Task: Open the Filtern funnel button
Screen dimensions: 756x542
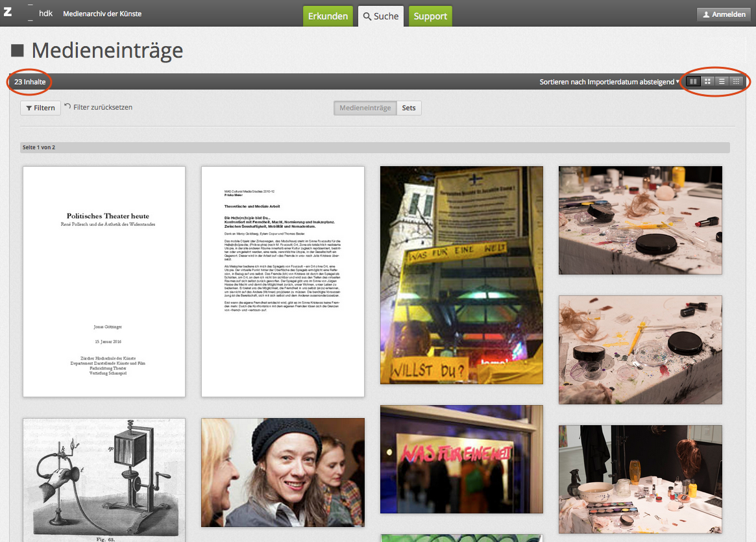Action: (40, 108)
